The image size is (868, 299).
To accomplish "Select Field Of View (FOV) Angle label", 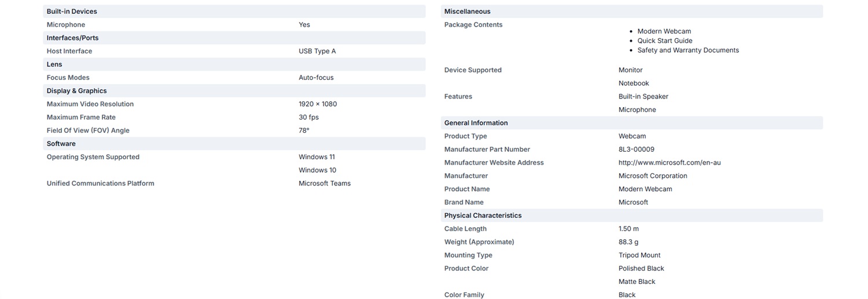I will tap(88, 130).
